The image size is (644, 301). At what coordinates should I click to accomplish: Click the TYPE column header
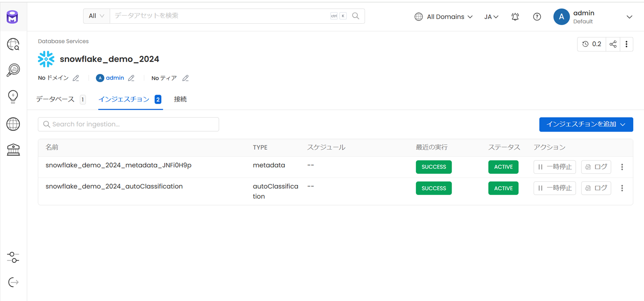click(x=260, y=147)
